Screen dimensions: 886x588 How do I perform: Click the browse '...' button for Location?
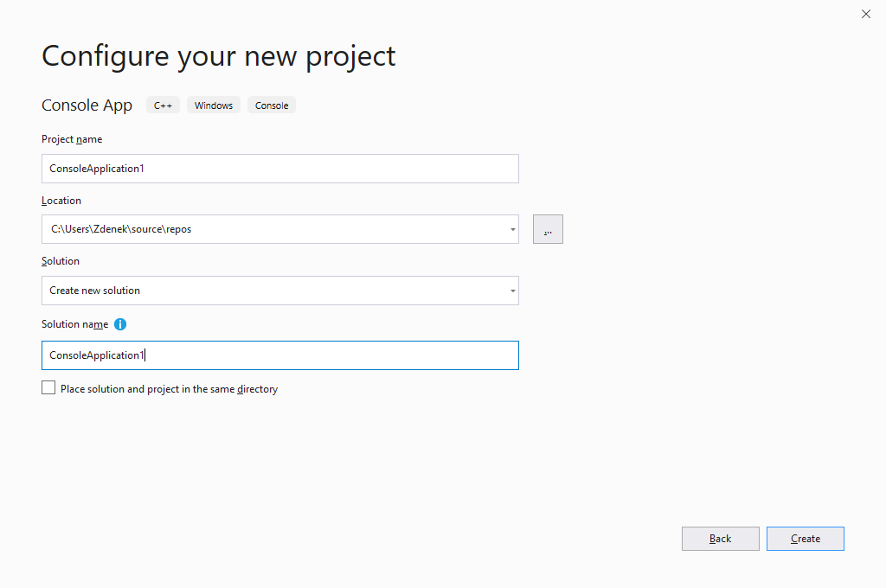coord(548,229)
